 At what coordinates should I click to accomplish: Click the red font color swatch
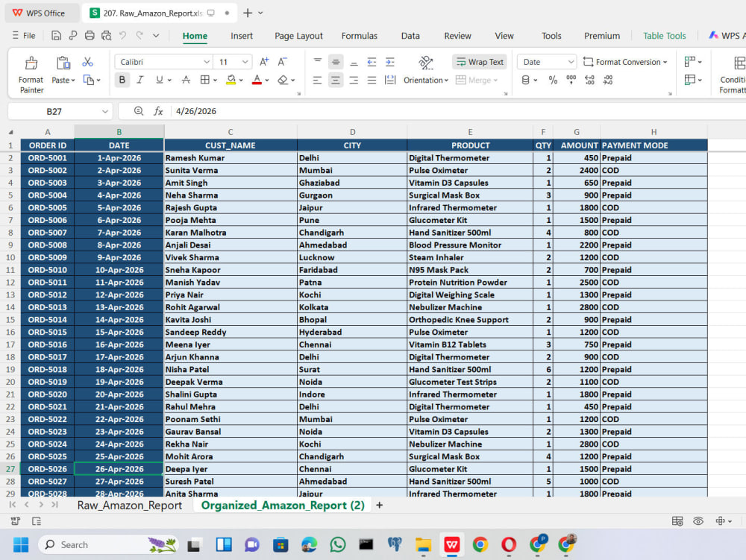(257, 80)
